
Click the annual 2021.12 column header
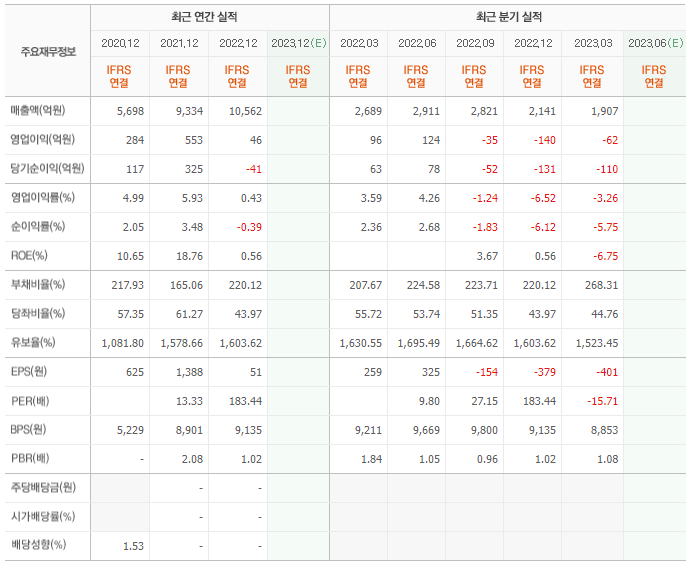(179, 43)
